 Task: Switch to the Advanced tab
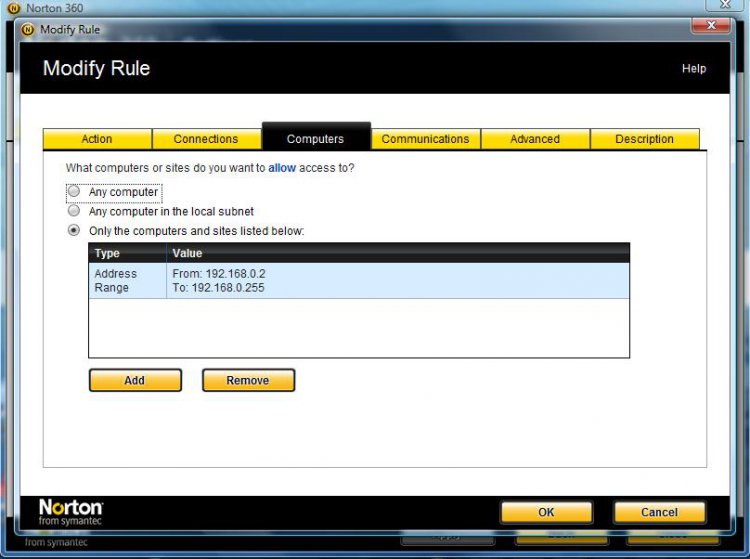point(535,139)
